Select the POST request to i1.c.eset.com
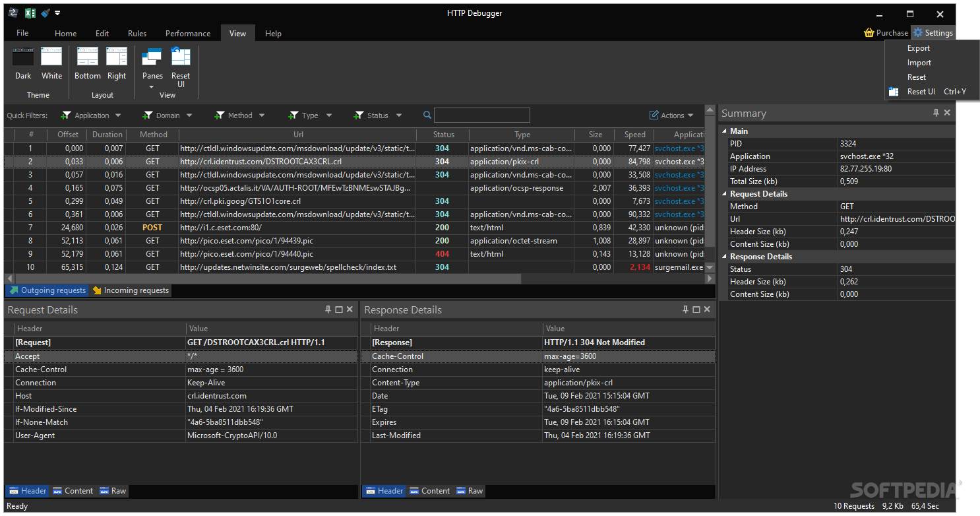980x516 pixels. (355, 228)
